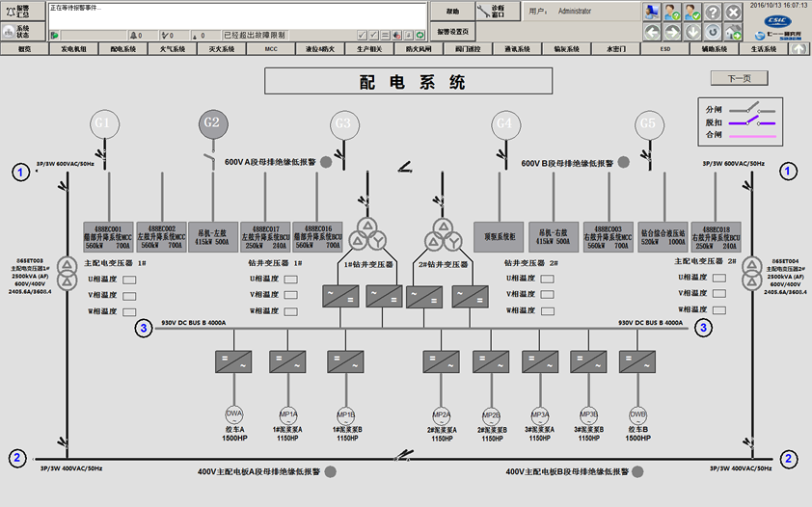The width and height of the screenshot is (812, 507).
Task: Click the 帮助 help button
Action: 452,12
